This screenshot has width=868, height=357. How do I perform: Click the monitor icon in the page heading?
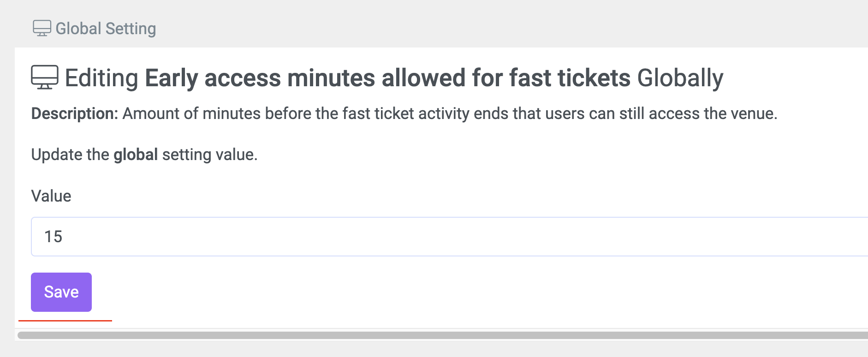click(x=44, y=77)
